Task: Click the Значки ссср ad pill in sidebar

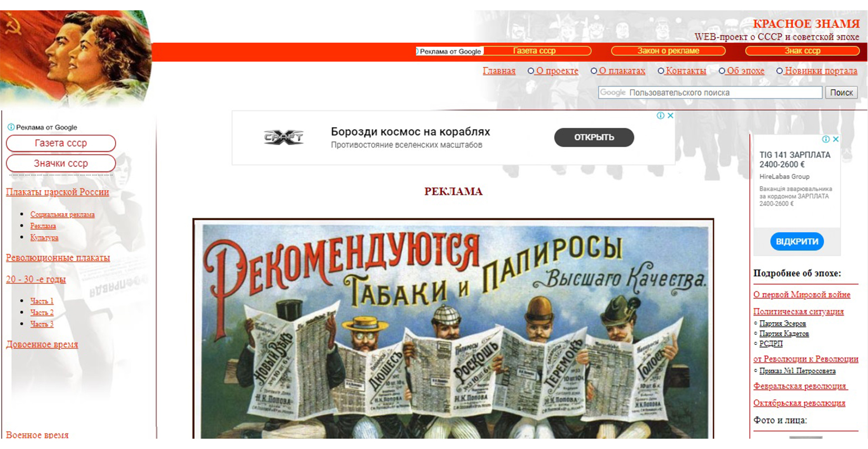Action: point(61,164)
